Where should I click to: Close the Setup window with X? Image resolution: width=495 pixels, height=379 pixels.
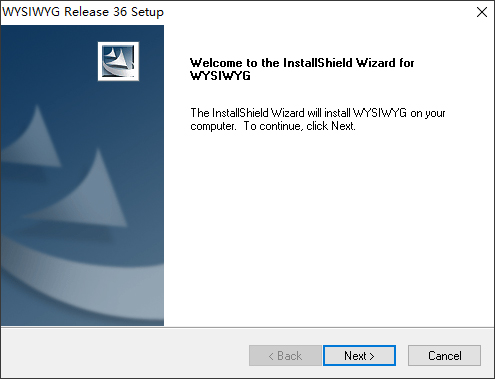482,12
